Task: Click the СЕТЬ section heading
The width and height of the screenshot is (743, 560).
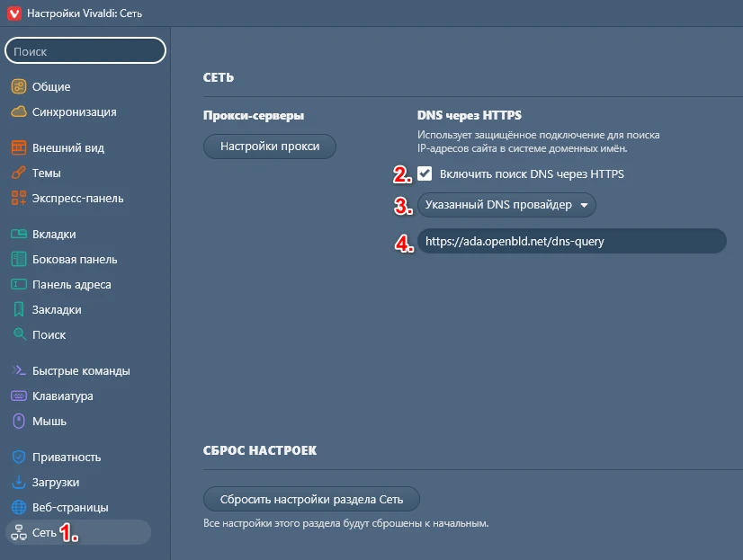Action: coord(219,77)
